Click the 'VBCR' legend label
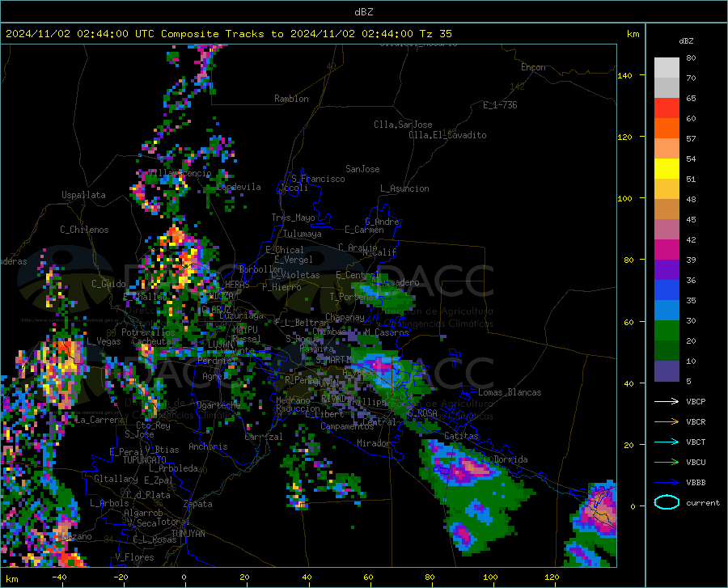This screenshot has height=588, width=728. tap(696, 422)
